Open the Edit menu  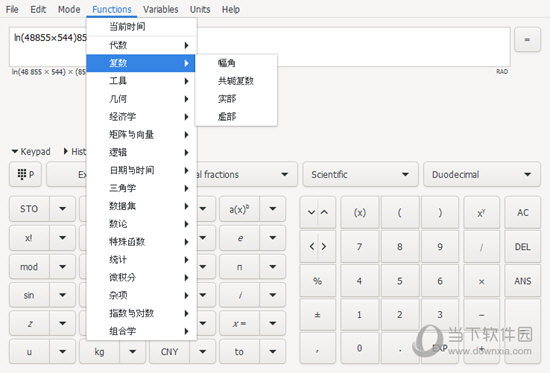coord(38,9)
